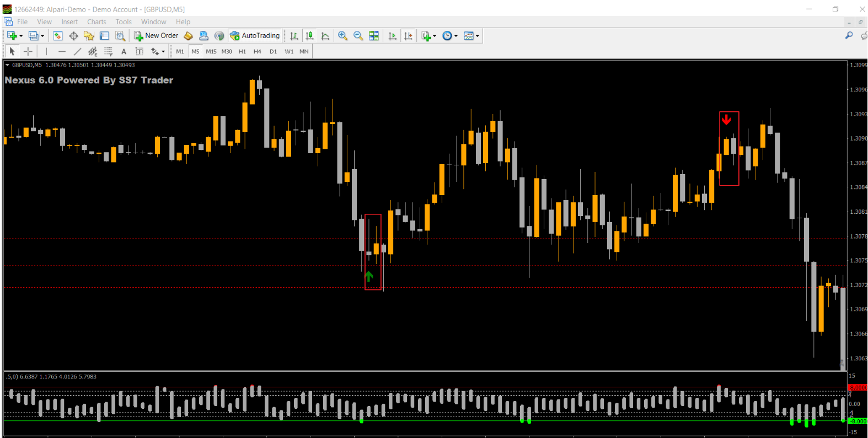The width and height of the screenshot is (868, 438).
Task: Add a text label with the A tool
Action: pos(124,51)
